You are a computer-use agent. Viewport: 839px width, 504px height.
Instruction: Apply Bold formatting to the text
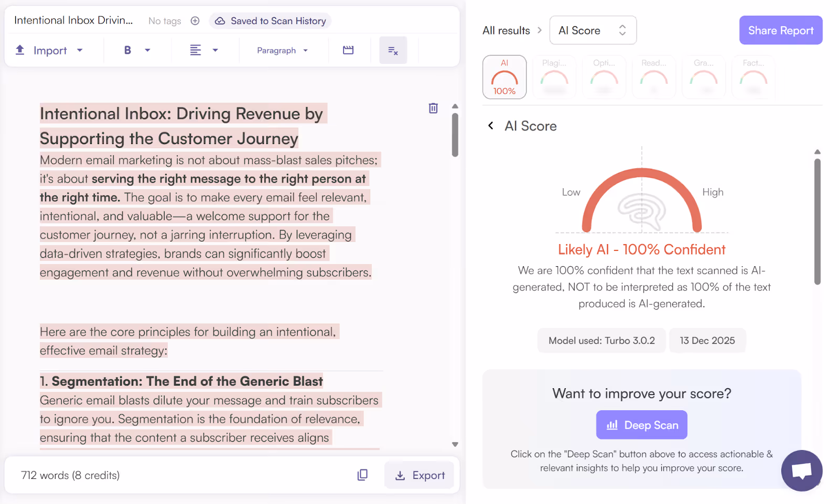(127, 50)
